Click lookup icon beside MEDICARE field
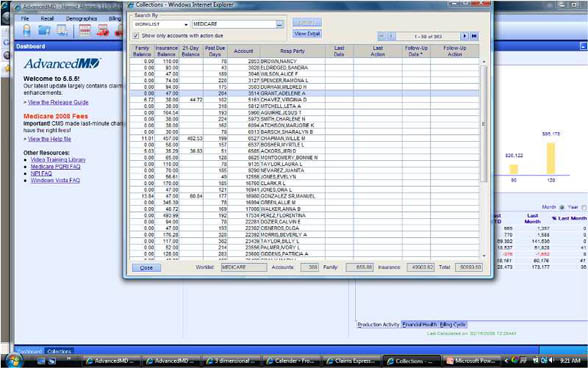588x368 pixels. pyautogui.click(x=280, y=24)
